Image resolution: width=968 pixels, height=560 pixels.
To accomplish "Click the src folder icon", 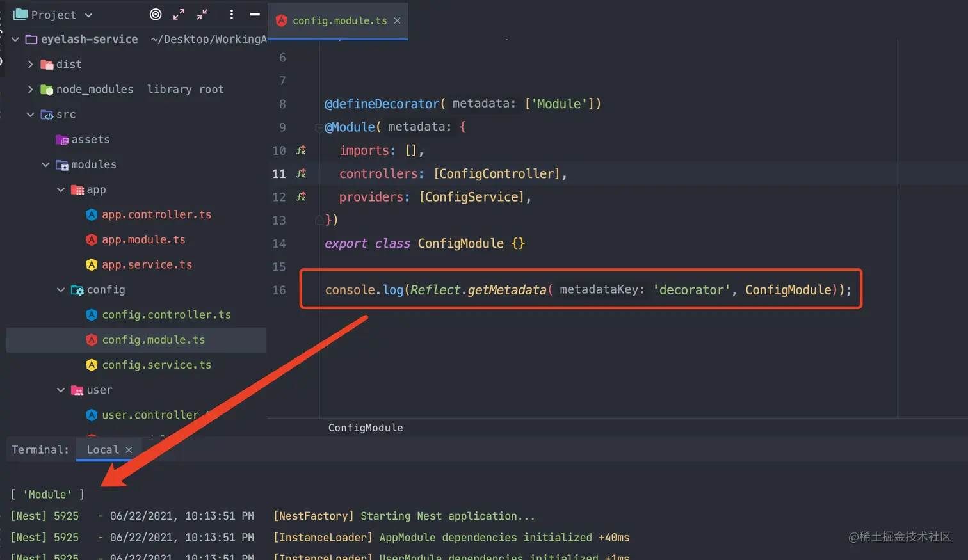I will pyautogui.click(x=47, y=115).
